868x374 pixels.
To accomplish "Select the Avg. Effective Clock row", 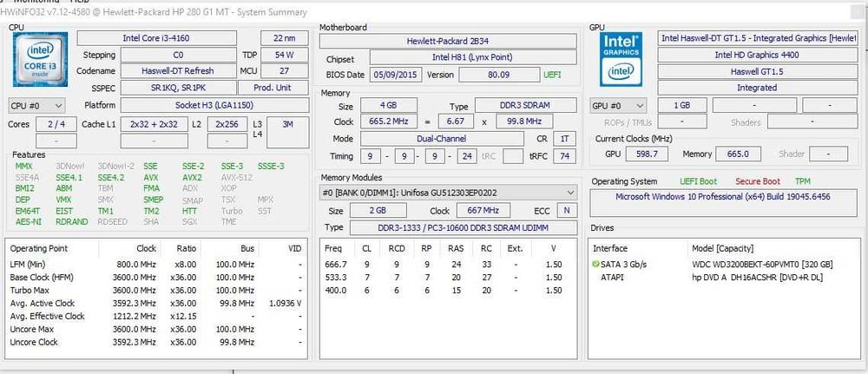I will 155,316.
